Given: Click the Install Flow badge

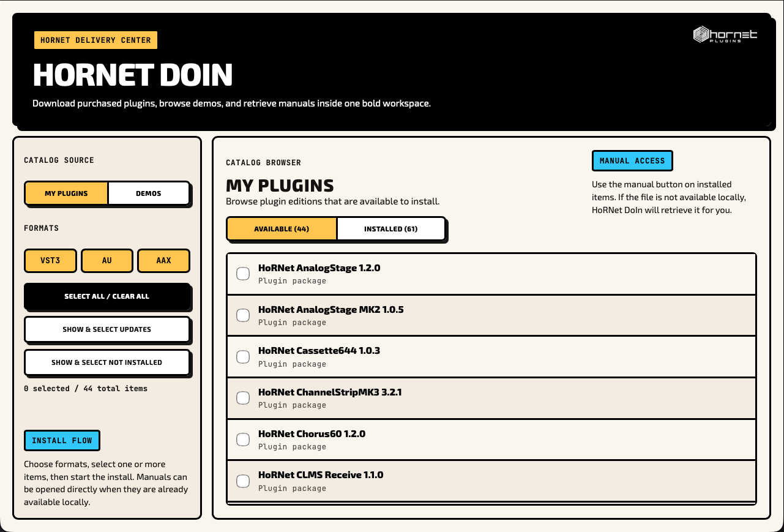Looking at the screenshot, I should click(x=62, y=440).
